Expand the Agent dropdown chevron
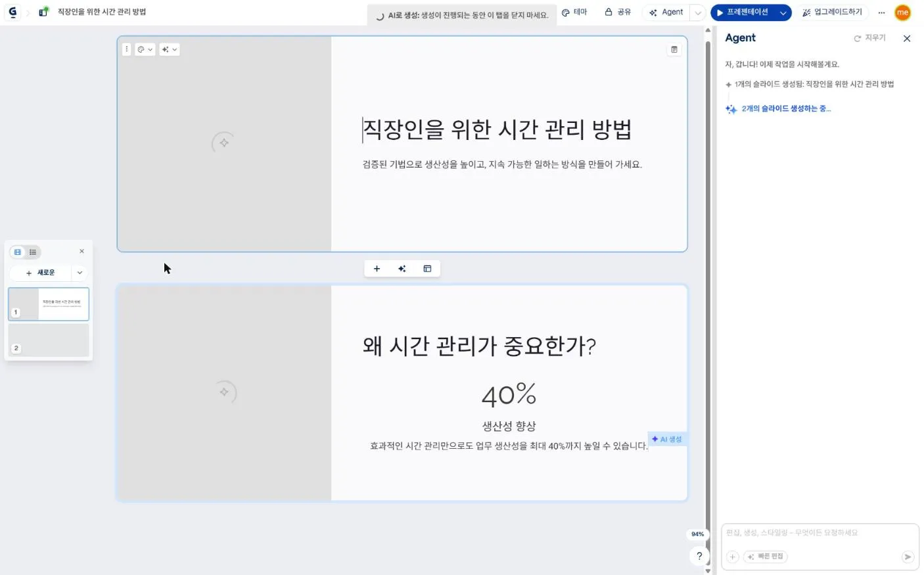924x575 pixels. [698, 12]
